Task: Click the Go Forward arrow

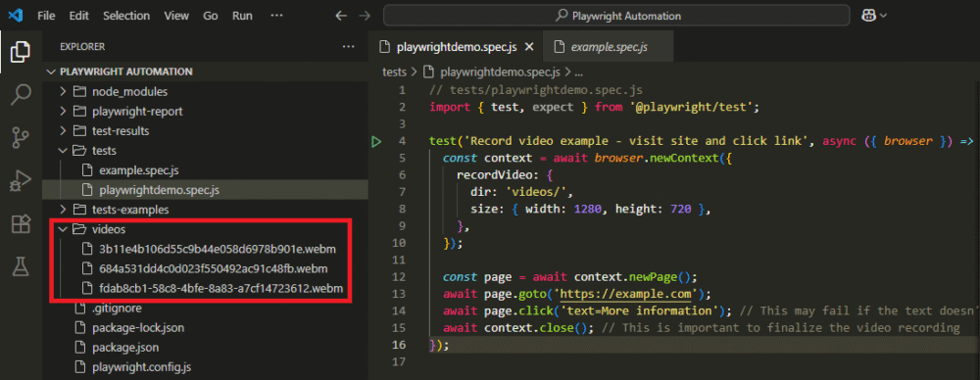Action: tap(365, 16)
